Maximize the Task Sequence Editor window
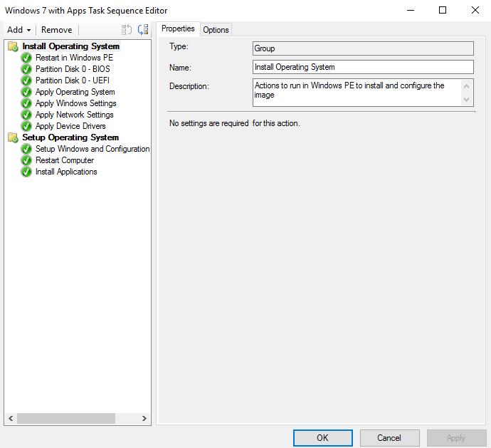 [x=443, y=11]
